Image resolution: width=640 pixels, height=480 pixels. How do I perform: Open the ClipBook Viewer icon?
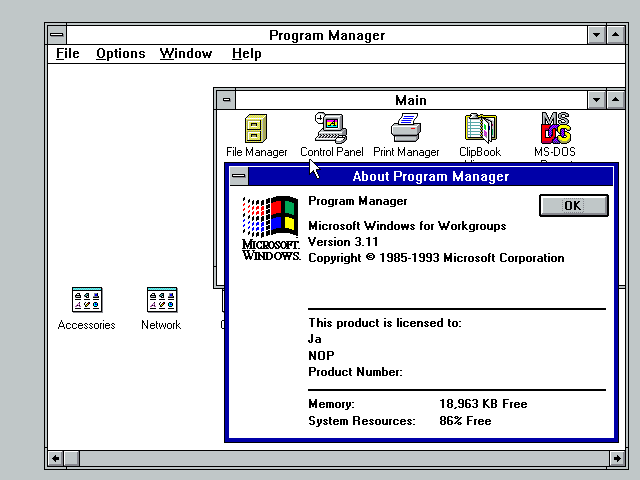point(480,128)
